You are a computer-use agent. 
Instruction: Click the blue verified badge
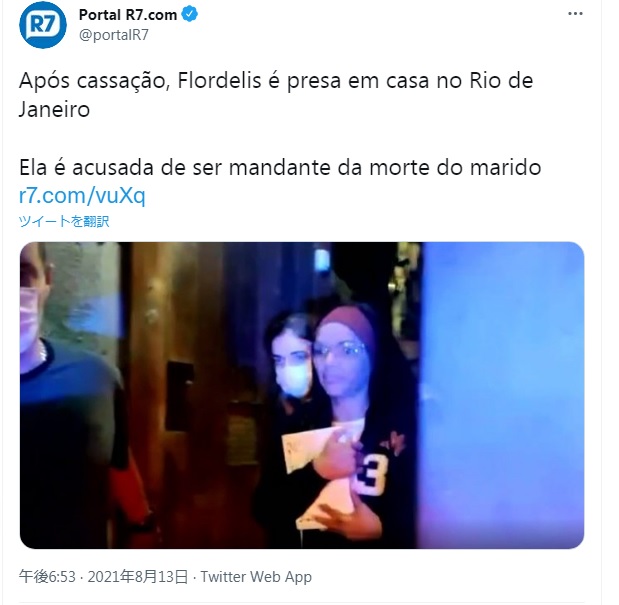(x=189, y=15)
